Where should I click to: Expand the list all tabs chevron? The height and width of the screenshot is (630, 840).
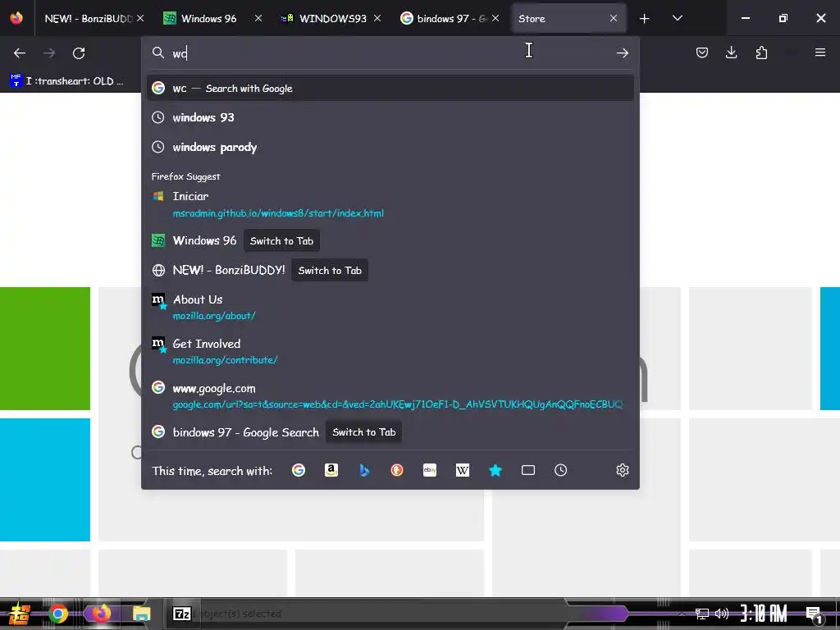[677, 19]
